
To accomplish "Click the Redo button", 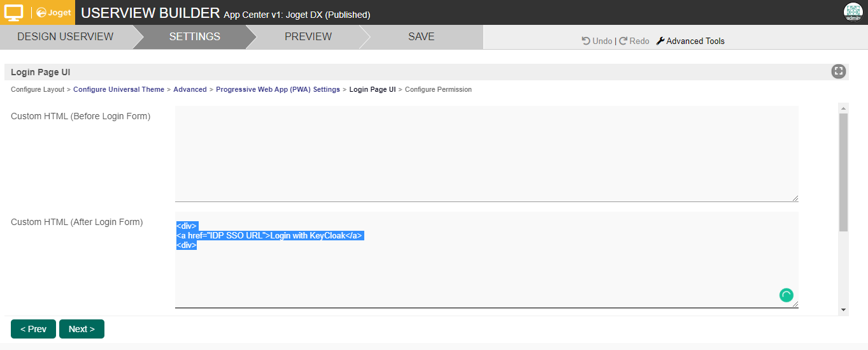I will click(x=634, y=41).
